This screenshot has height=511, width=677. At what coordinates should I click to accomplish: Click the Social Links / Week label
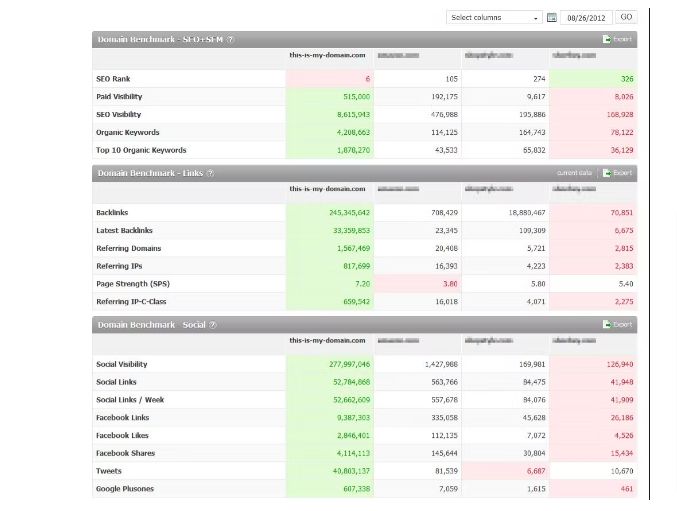click(130, 400)
